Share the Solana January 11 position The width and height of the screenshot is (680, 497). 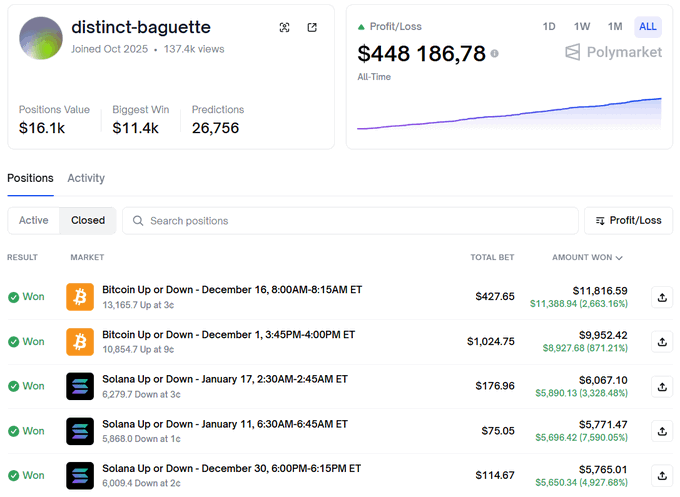[661, 431]
